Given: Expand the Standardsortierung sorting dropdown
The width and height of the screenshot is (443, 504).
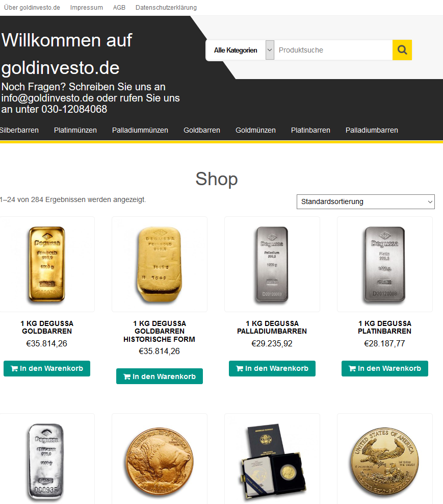Looking at the screenshot, I should click(x=366, y=201).
